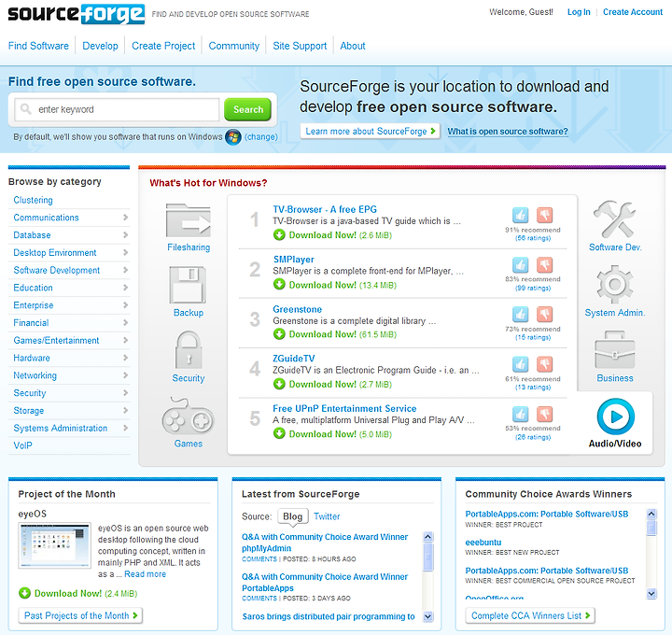Click the magnifier icon in search box
Image resolution: width=672 pixels, height=635 pixels.
[26, 109]
